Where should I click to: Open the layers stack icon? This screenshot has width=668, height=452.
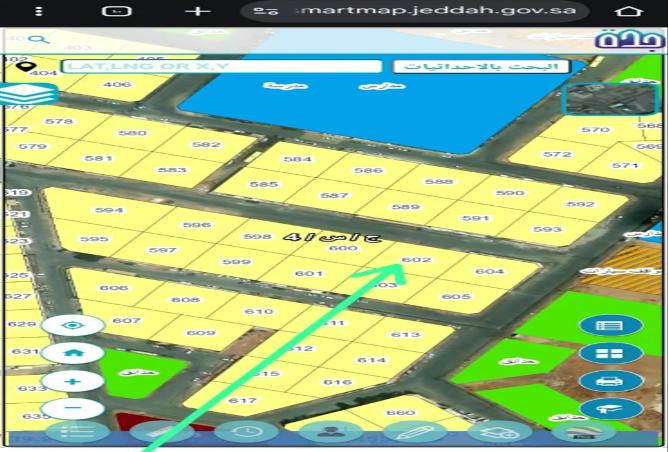[x=29, y=95]
